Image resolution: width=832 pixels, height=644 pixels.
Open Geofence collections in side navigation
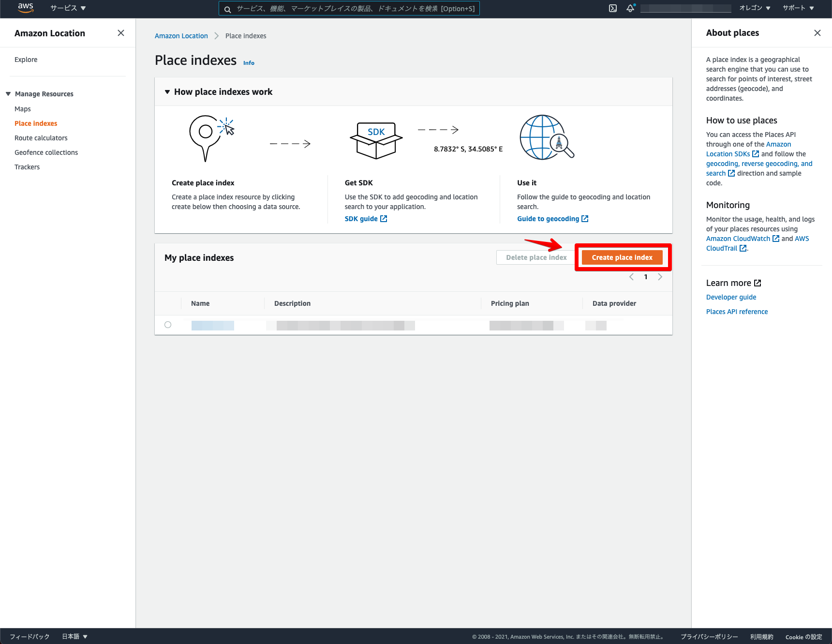click(46, 152)
